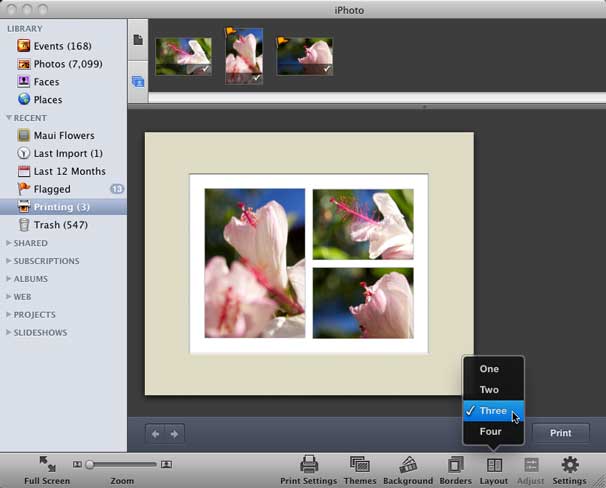Open Borders toolbar icon
This screenshot has width=606, height=488.
[455, 464]
